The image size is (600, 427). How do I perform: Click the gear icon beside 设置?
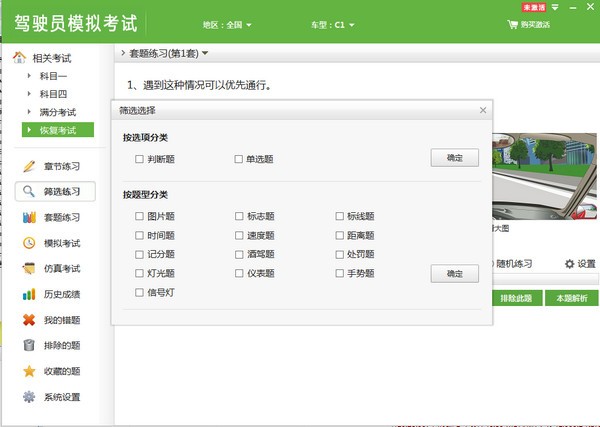tap(569, 264)
